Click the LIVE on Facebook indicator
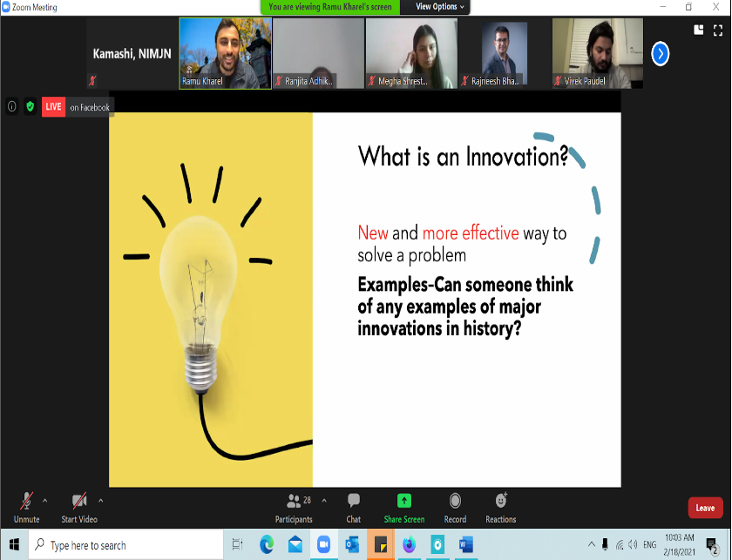Viewport: 732px width, 560px height. (78, 107)
